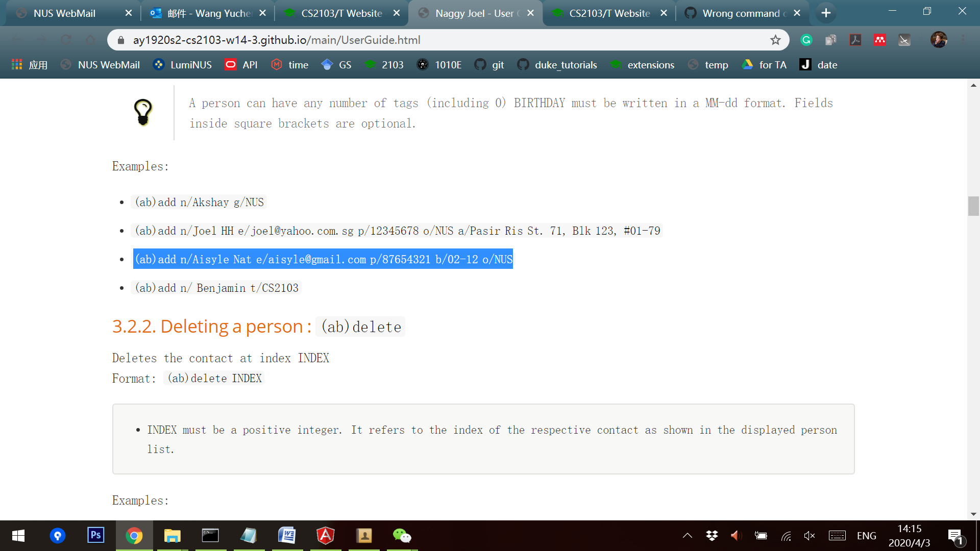Open Photoshop from the taskbar
This screenshot has width=980, height=551.
pos(95,535)
